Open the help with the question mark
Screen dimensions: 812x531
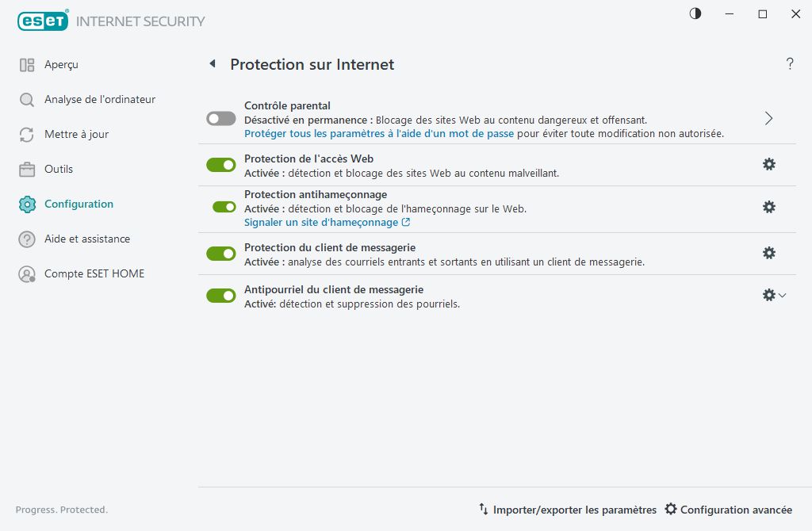click(790, 64)
